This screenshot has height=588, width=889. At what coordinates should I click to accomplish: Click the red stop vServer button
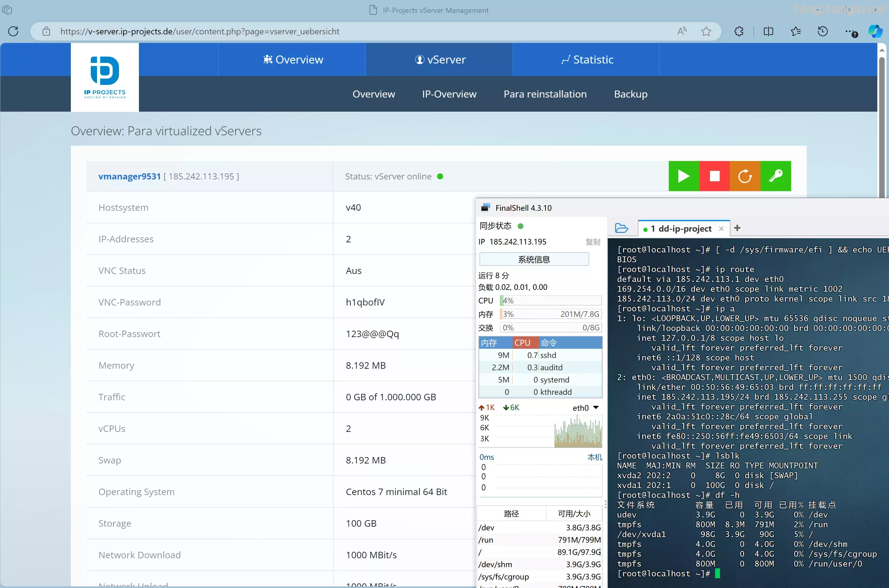pos(714,176)
